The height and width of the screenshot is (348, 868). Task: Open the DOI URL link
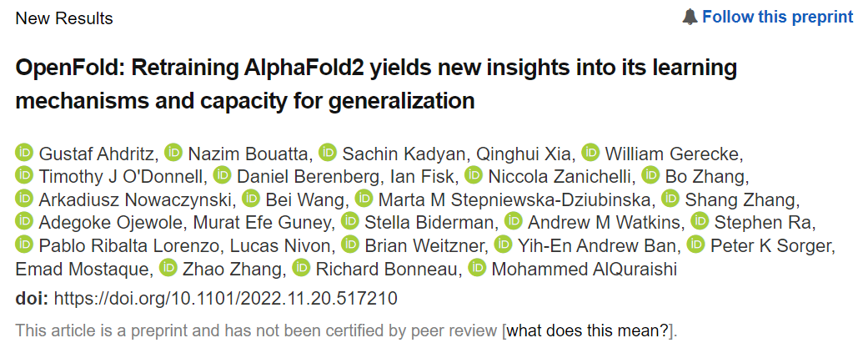tap(225, 298)
